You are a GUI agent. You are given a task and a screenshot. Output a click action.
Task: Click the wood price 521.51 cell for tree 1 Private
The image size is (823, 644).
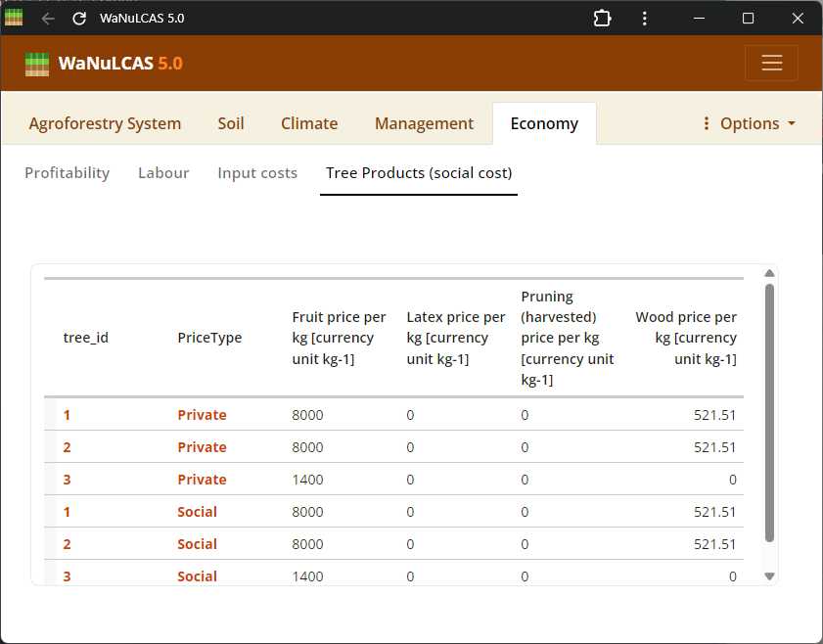pyautogui.click(x=714, y=415)
